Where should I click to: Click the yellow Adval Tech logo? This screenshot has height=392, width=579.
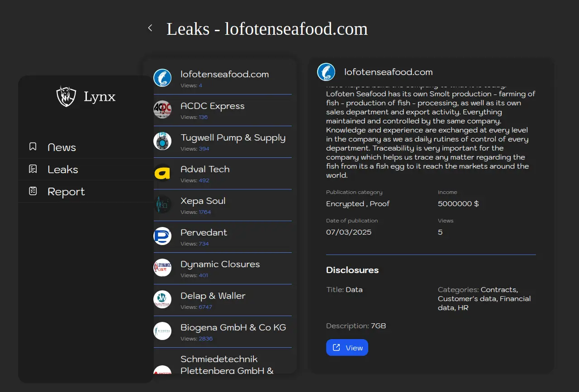point(162,173)
